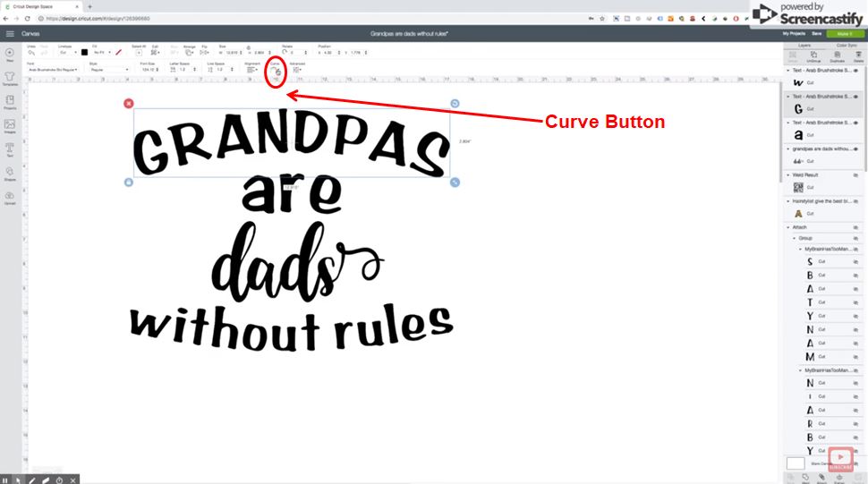The image size is (868, 484).
Task: Select the Cricut Design Space browser tab
Action: click(40, 6)
